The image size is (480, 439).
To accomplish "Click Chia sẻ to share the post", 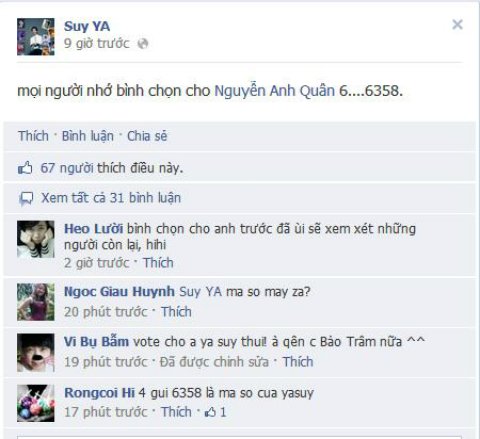I will (x=147, y=136).
